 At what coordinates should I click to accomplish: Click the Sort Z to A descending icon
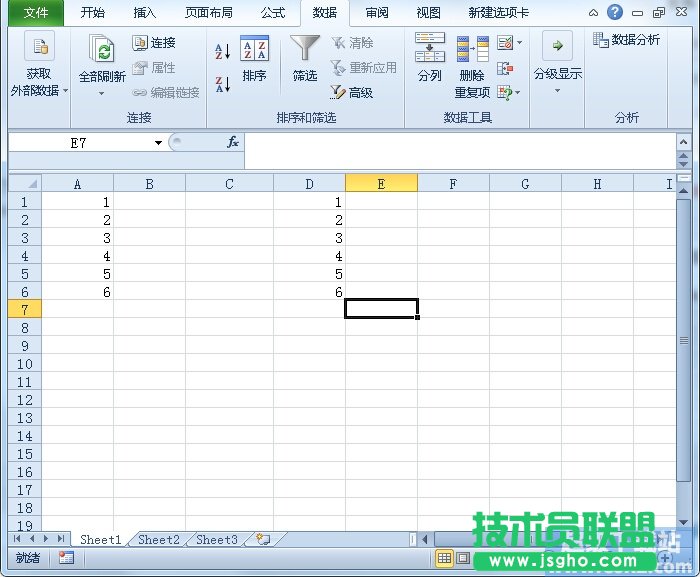click(x=223, y=84)
